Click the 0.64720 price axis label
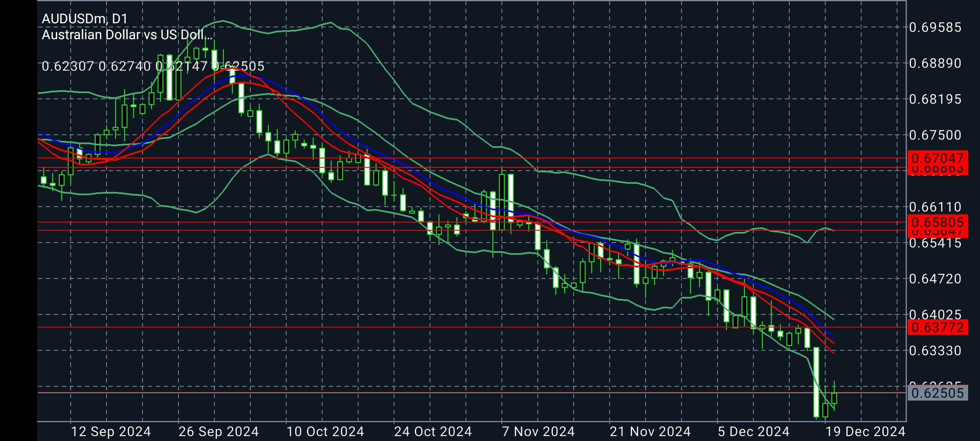The width and height of the screenshot is (980, 441). [935, 279]
